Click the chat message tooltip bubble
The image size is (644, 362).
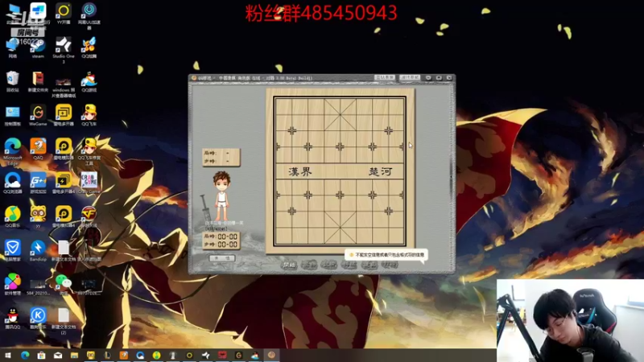click(386, 255)
